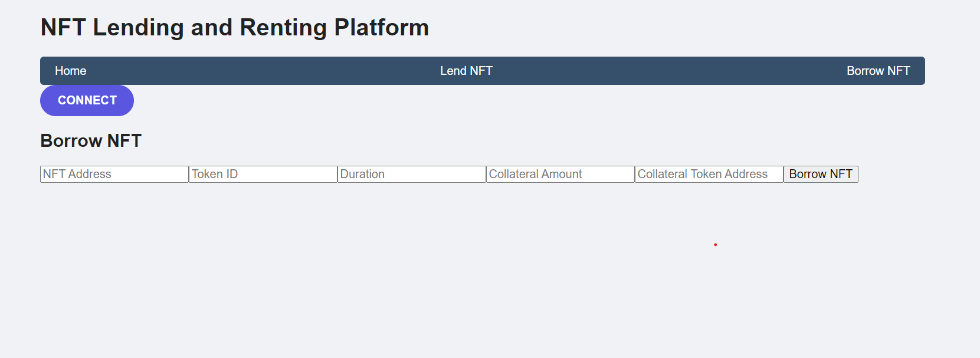Select the Duration input field
The width and height of the screenshot is (980, 358).
click(411, 173)
